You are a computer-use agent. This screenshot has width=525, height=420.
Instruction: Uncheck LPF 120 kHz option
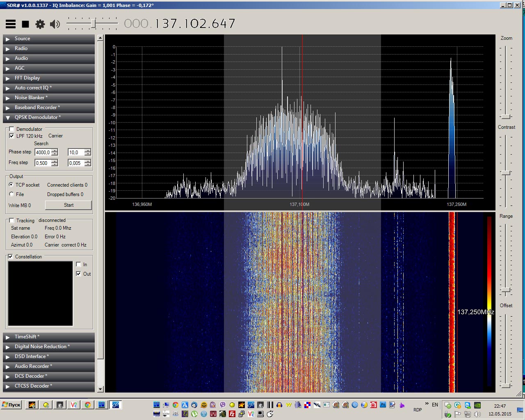[x=12, y=136]
